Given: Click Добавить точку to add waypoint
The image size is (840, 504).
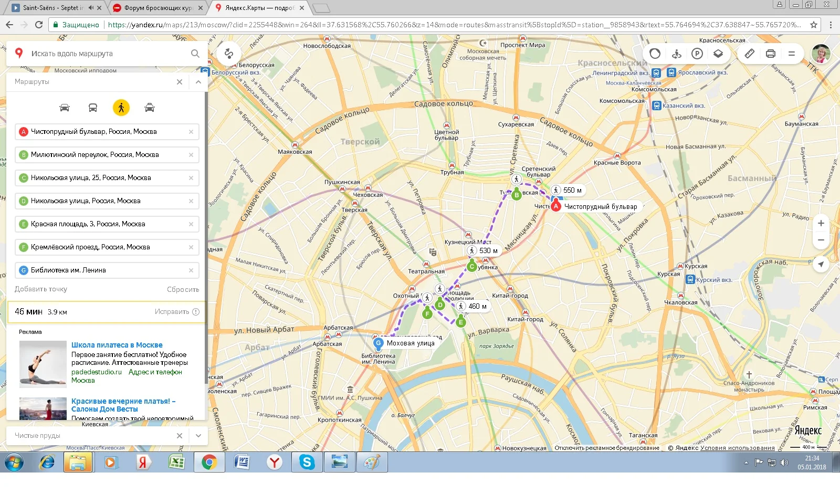Looking at the screenshot, I should coord(41,289).
